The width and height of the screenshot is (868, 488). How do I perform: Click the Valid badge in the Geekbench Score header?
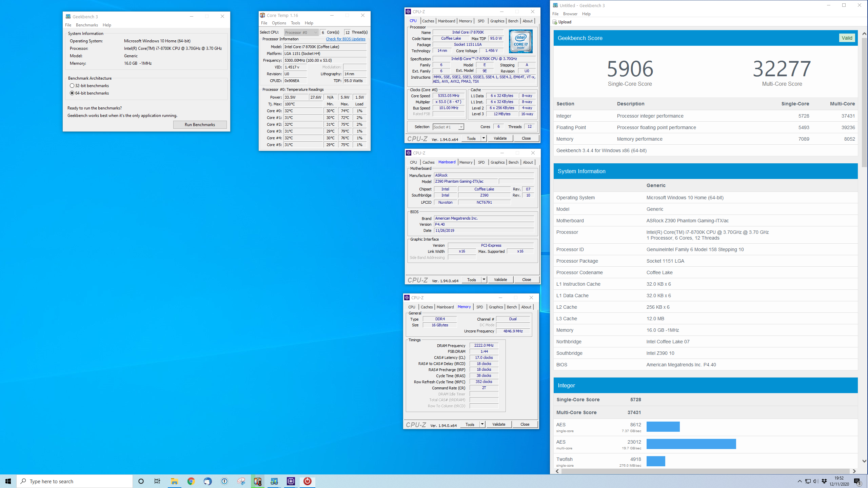click(847, 38)
